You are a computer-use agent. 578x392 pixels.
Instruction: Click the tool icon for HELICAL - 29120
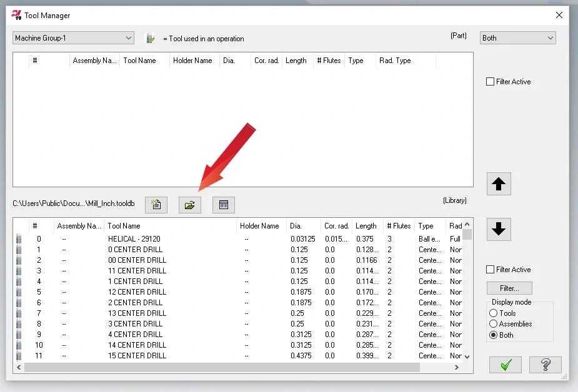tap(19, 239)
